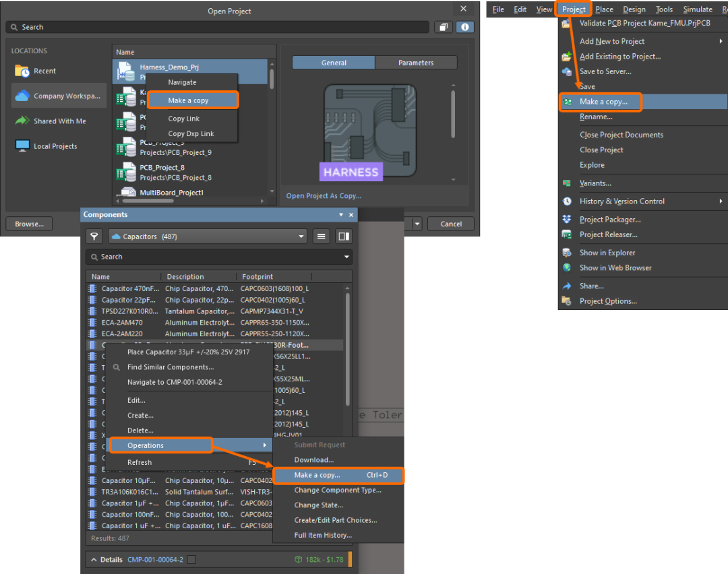Click the magnifier icon beside Find Similar Components
Screen dimensions: 728x574
click(x=117, y=367)
